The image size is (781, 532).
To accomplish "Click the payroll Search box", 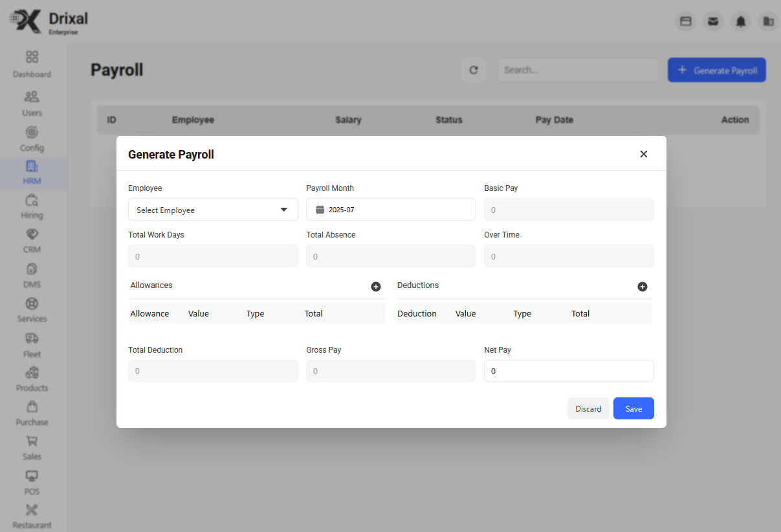I will tap(577, 70).
